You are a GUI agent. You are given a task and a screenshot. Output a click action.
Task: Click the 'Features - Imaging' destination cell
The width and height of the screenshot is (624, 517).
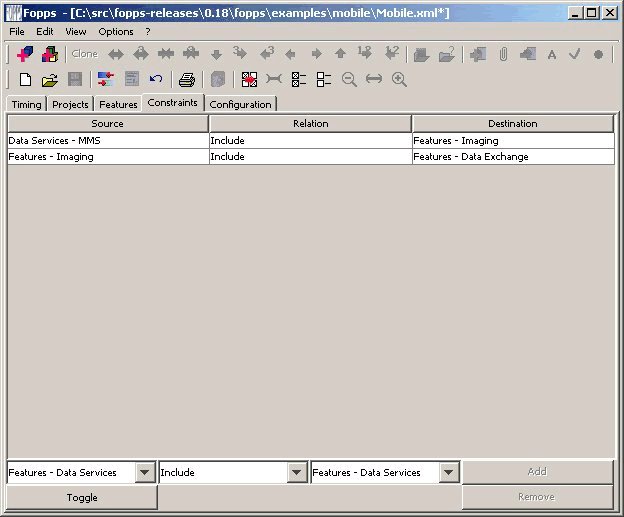(513, 141)
